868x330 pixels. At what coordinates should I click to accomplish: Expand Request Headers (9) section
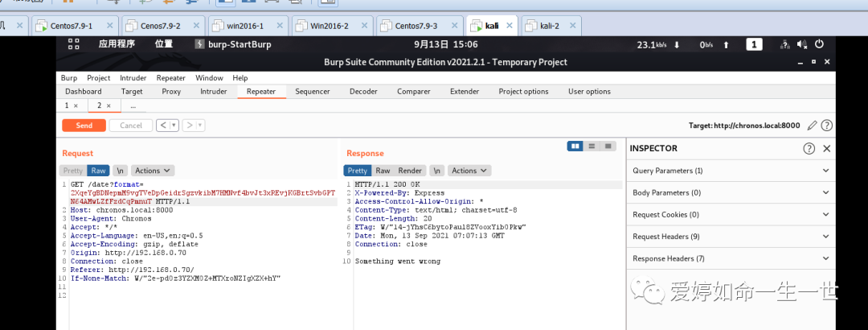click(731, 237)
